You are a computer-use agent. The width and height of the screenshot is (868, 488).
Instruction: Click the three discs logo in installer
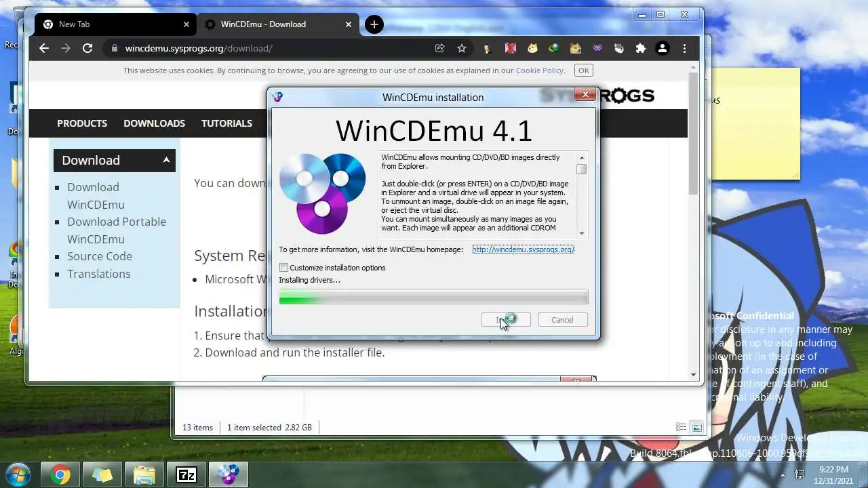[x=323, y=193]
